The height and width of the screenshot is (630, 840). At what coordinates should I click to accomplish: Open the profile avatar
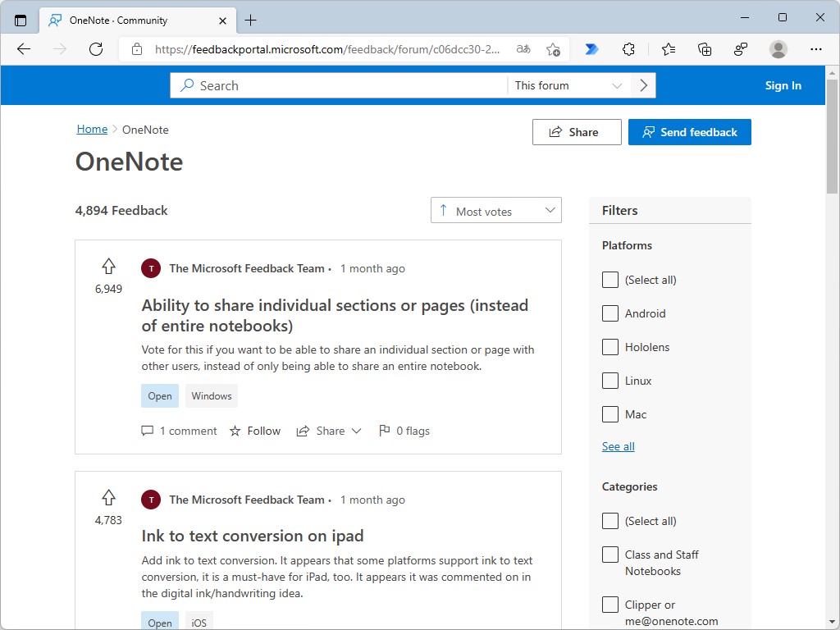point(778,49)
